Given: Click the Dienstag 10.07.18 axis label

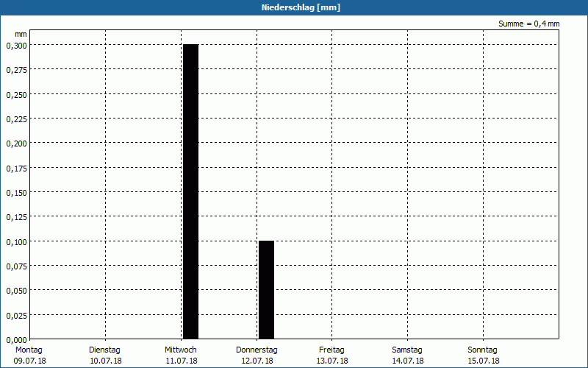Looking at the screenshot, I should point(105,355).
